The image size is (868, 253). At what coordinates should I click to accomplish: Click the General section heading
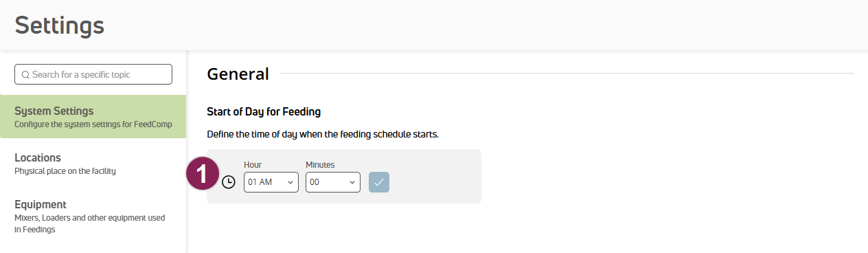coord(238,74)
